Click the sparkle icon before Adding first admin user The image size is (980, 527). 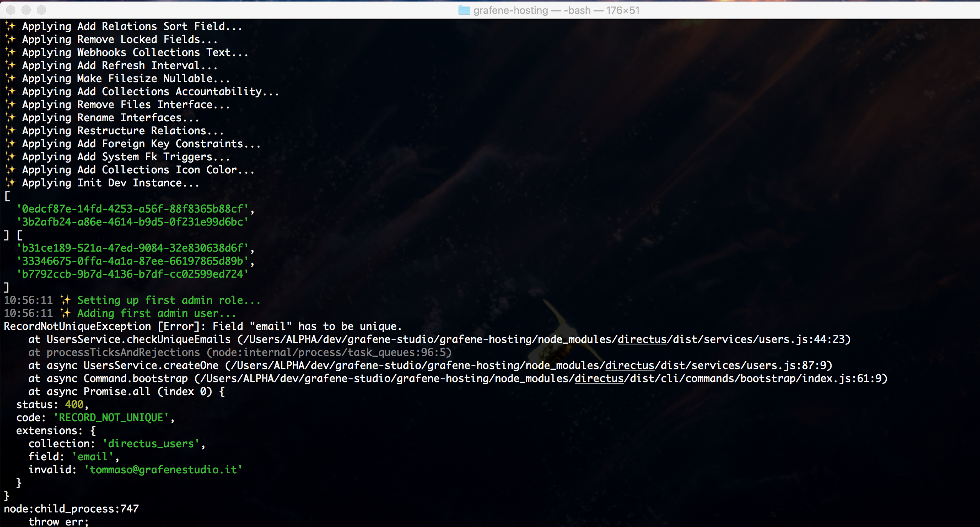(x=66, y=313)
